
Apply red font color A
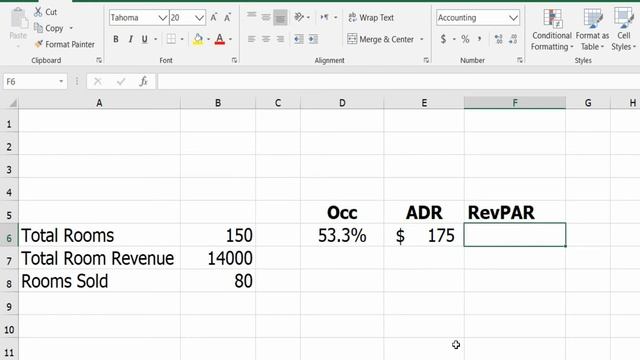pos(220,39)
